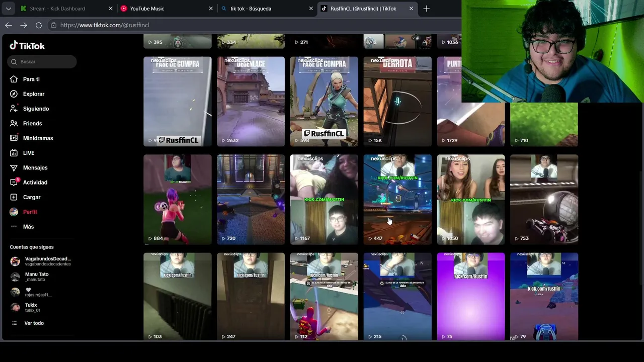The width and height of the screenshot is (644, 362).
Task: Close the YouTube Music tab
Action: point(211,9)
